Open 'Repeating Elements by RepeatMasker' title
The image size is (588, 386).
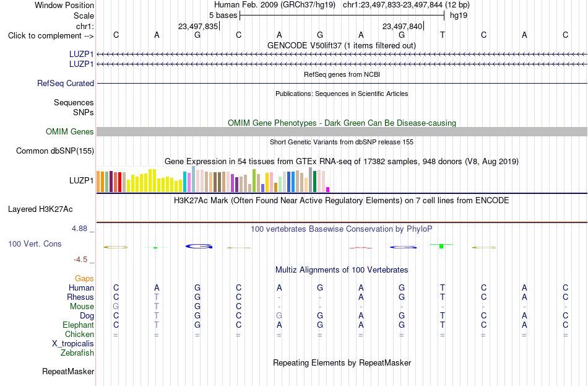(342, 362)
